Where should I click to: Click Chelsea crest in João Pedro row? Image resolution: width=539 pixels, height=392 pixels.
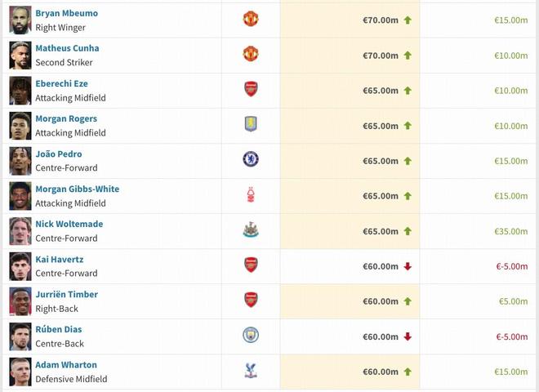251,159
